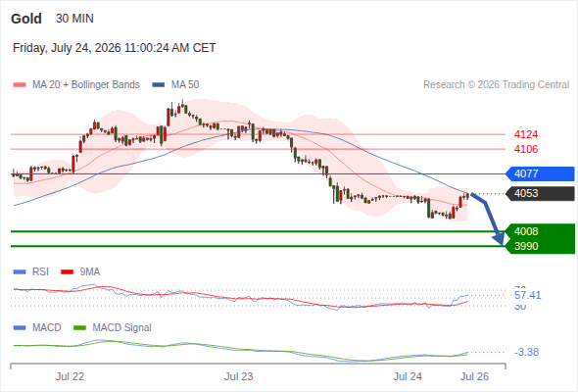
Task: Click the Jul 24 date axis marker
Action: pyautogui.click(x=408, y=376)
